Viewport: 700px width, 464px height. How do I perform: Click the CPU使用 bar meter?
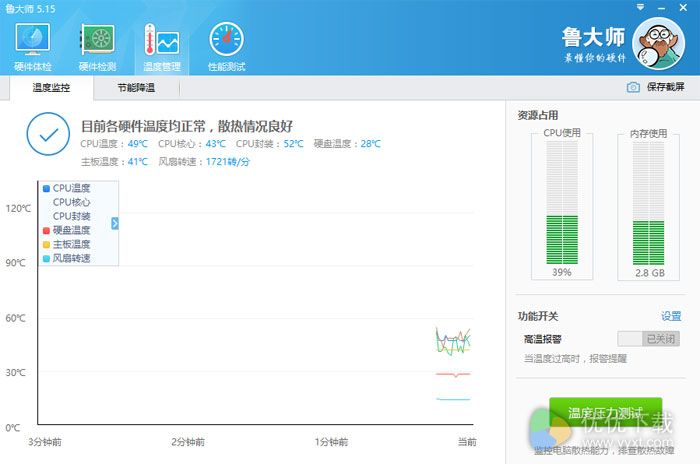click(x=562, y=203)
